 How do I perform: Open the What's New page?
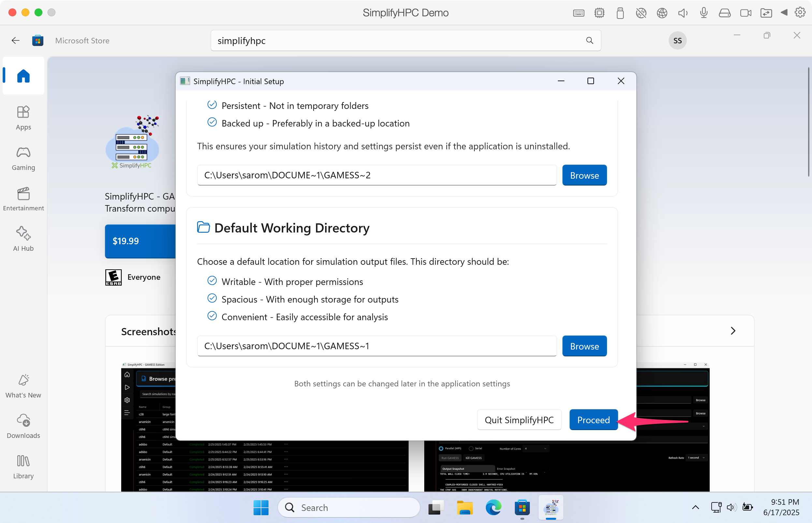click(x=23, y=385)
